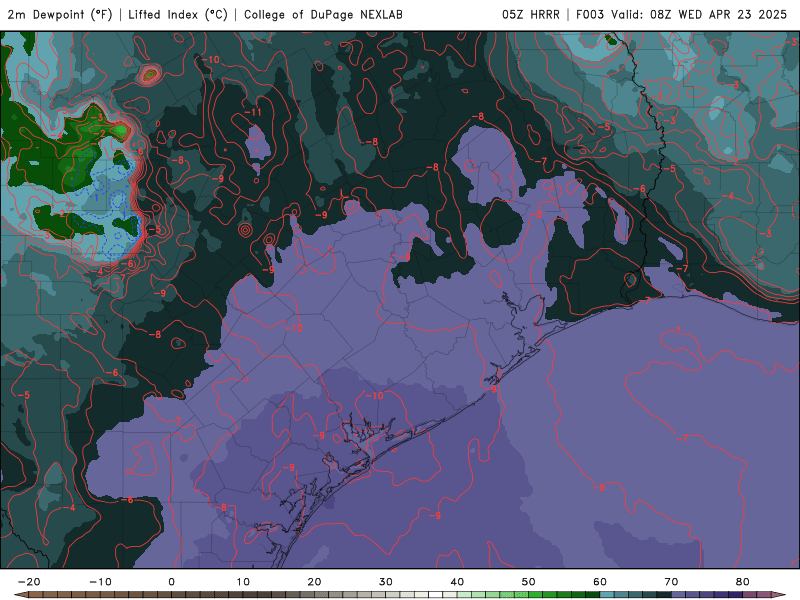Click the 20 color scale label
The image size is (800, 600).
click(314, 582)
